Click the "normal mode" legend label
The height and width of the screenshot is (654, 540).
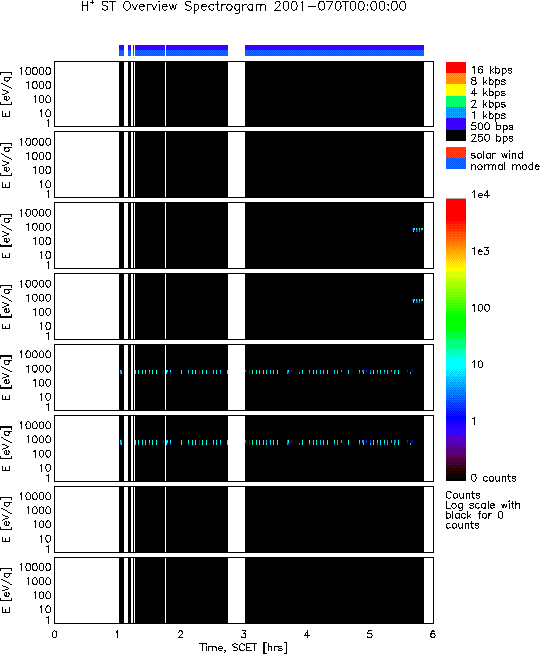click(x=505, y=166)
